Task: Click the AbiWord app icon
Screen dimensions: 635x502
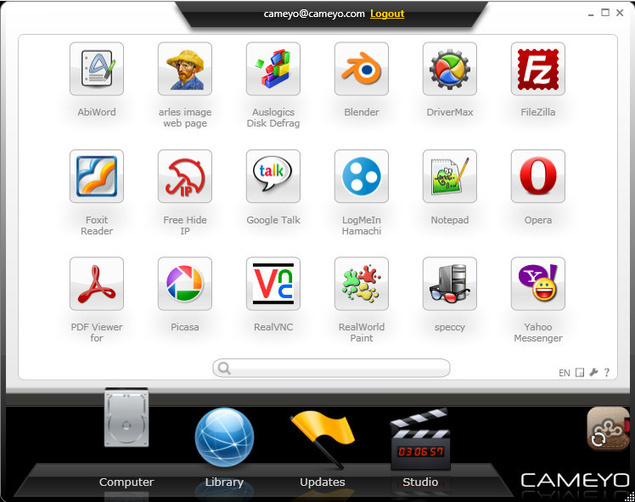Action: pos(97,69)
